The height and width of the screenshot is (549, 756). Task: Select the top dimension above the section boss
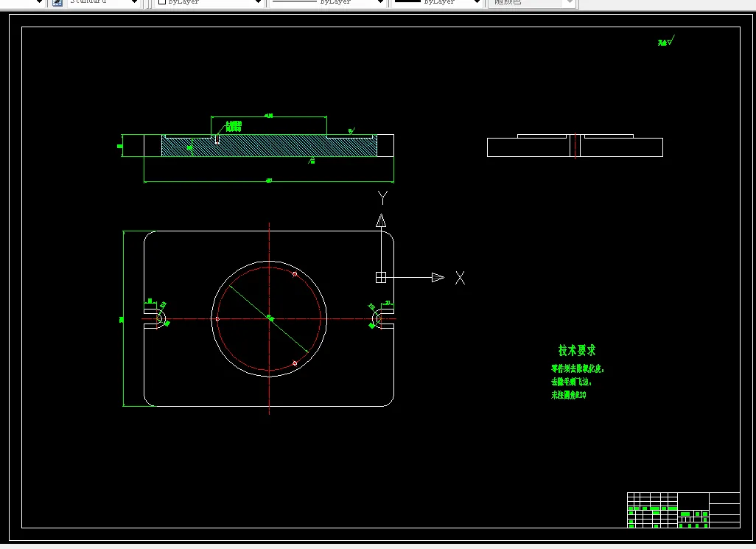tap(268, 116)
